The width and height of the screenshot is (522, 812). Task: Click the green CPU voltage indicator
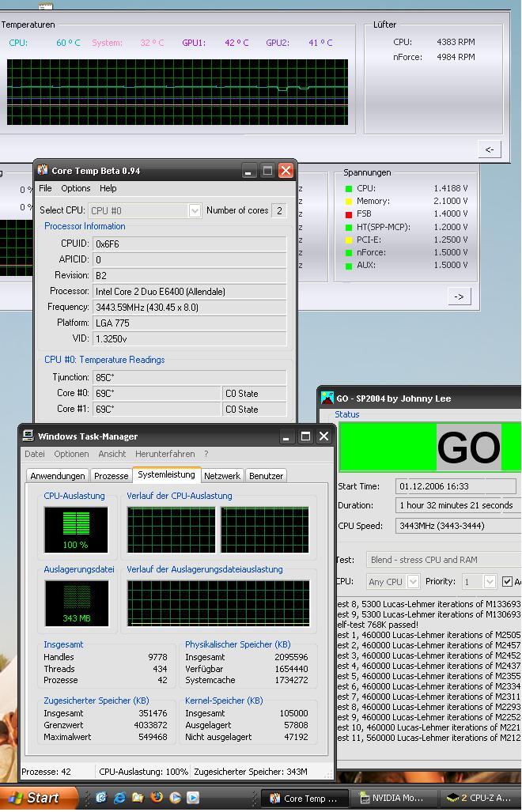349,189
